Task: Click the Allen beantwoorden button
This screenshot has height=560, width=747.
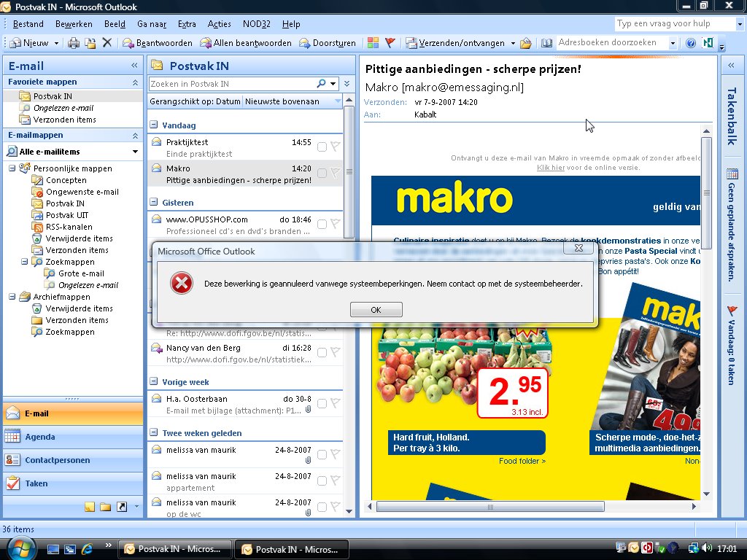Action: click(246, 43)
